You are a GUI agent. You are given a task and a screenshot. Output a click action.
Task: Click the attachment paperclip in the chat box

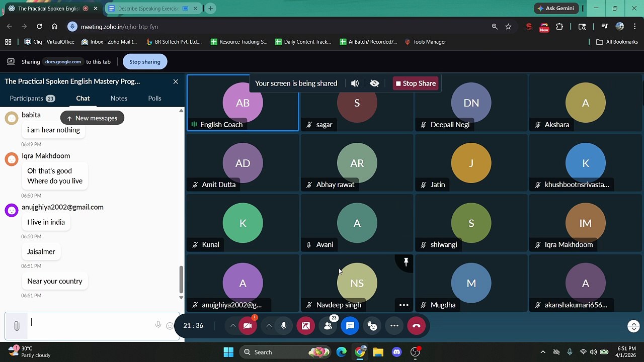click(17, 326)
